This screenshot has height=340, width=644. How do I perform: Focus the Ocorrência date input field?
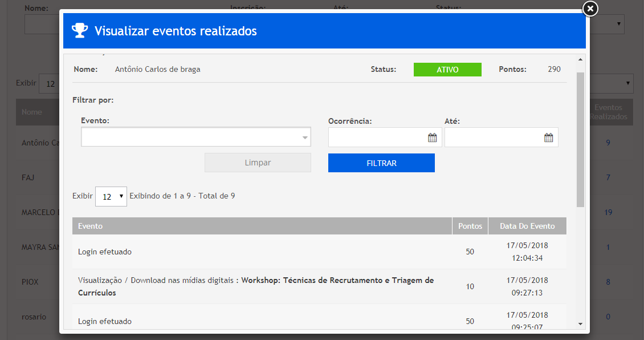click(x=377, y=137)
